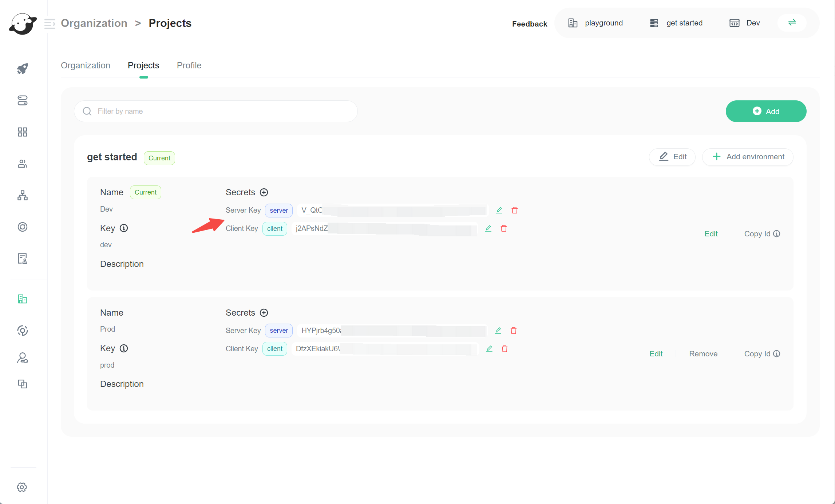Click the green Add project button
This screenshot has height=504, width=835.
click(766, 111)
